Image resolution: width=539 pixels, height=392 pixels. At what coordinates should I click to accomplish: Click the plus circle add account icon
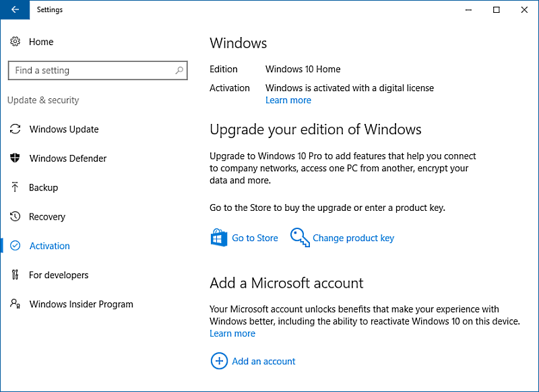tap(219, 361)
